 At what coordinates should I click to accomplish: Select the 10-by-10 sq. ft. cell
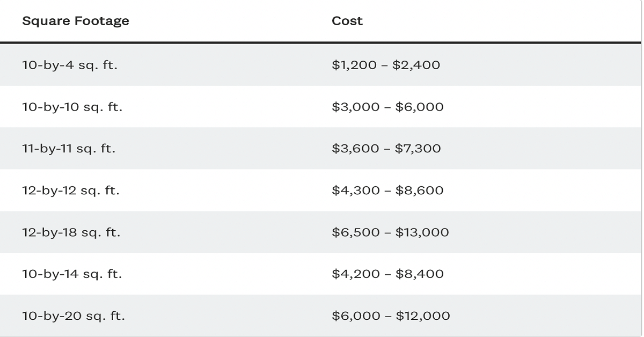72,107
